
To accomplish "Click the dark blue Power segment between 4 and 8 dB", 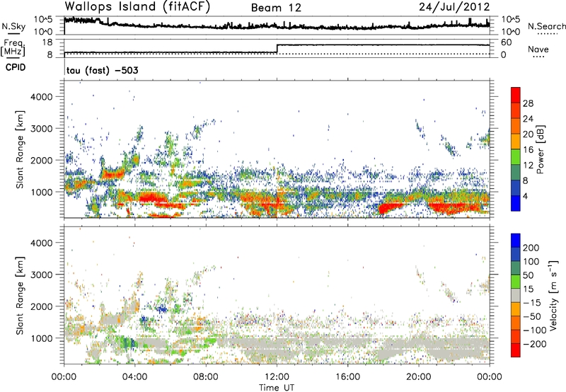I will pyautogui.click(x=516, y=188).
